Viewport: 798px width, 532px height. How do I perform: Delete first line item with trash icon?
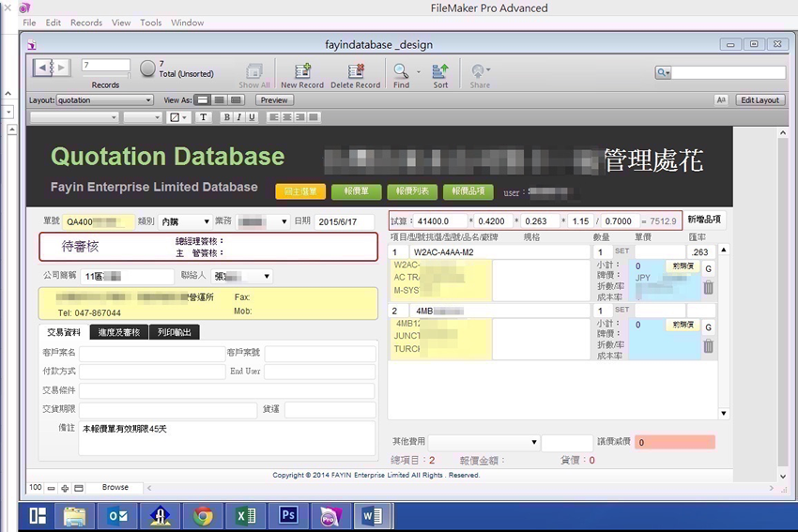(x=709, y=288)
